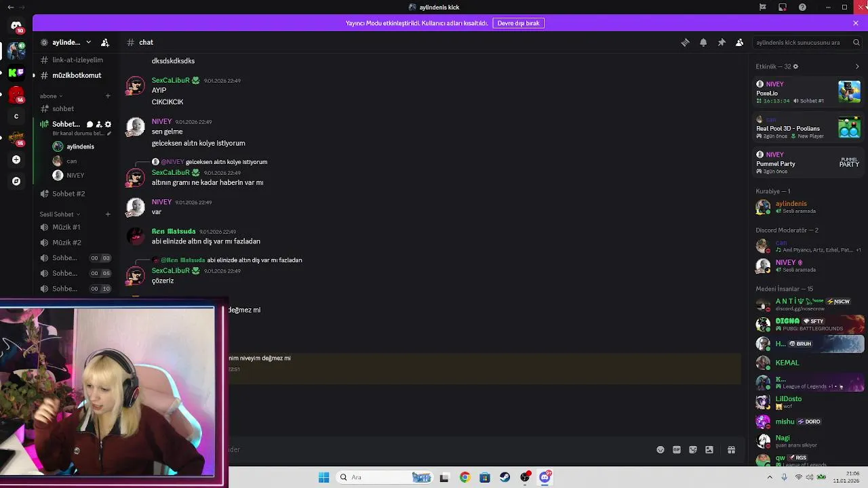This screenshot has width=868, height=488.
Task: Collapse the abone category
Action: pos(51,96)
